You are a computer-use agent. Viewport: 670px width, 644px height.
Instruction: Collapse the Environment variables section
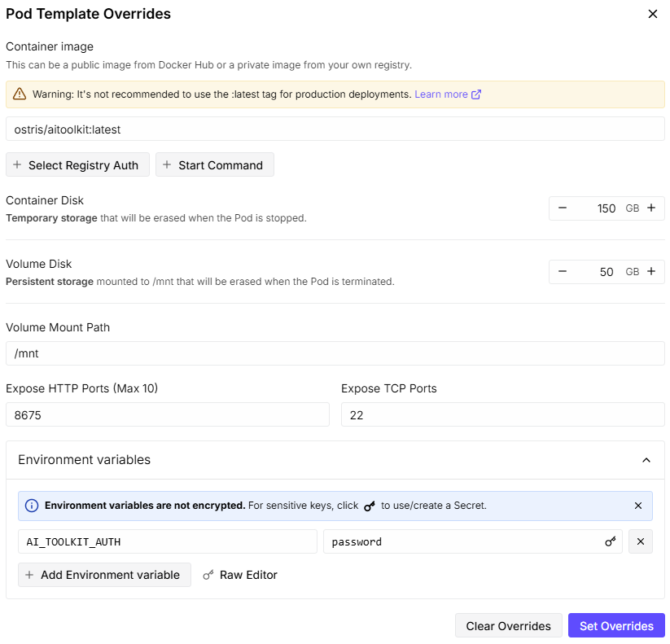[646, 460]
